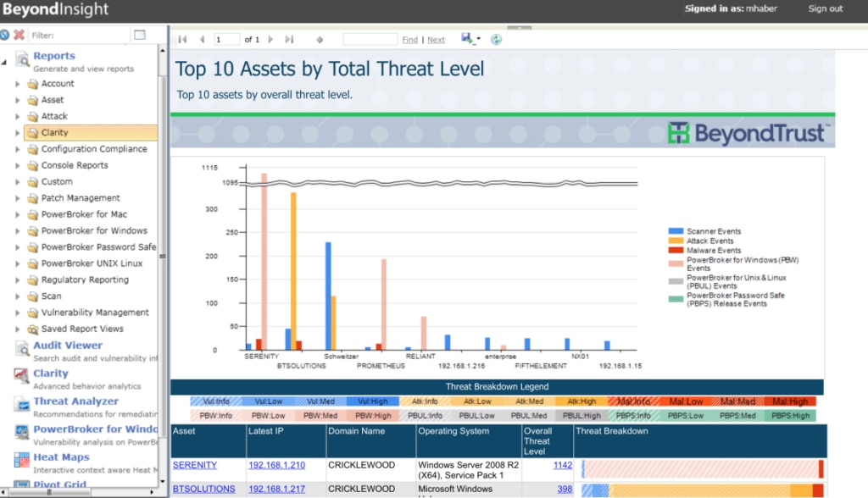Click the Clarity analytics chart icon
868x498 pixels.
(x=21, y=376)
